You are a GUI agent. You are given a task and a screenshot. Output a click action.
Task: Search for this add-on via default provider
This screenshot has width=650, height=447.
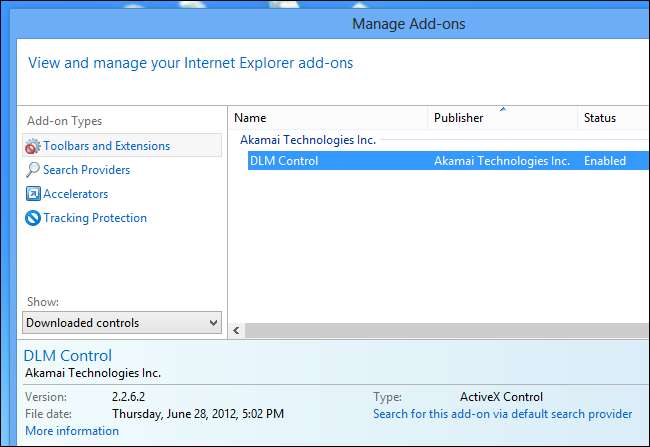(x=502, y=414)
